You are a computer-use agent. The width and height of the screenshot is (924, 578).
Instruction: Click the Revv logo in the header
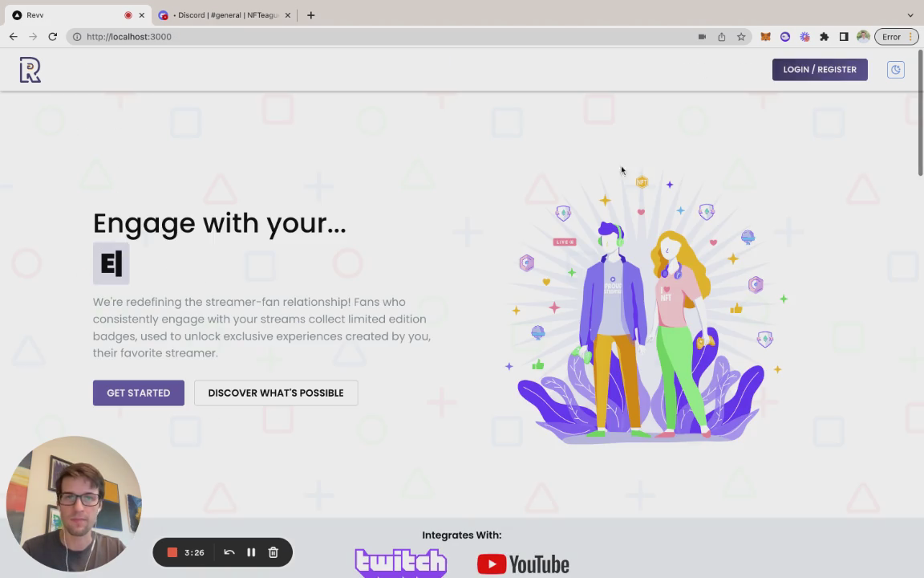pos(30,70)
